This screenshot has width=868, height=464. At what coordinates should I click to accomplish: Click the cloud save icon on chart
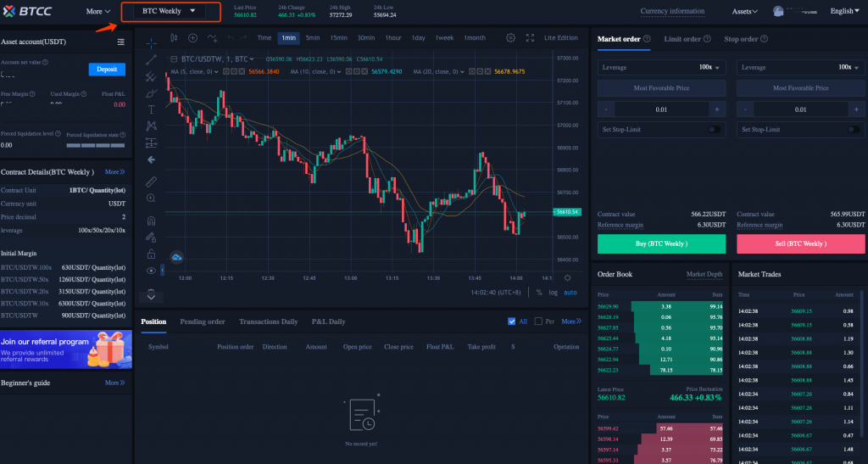(x=176, y=258)
